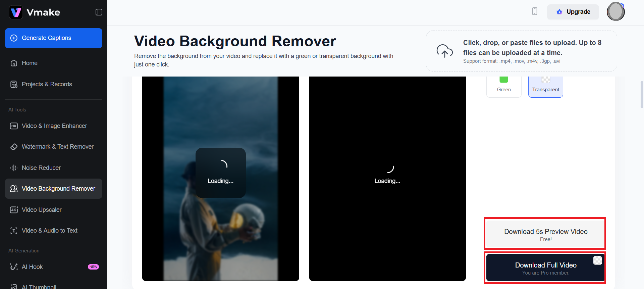Click Video Background Remover sidebar icon
The image size is (644, 289).
tap(14, 189)
